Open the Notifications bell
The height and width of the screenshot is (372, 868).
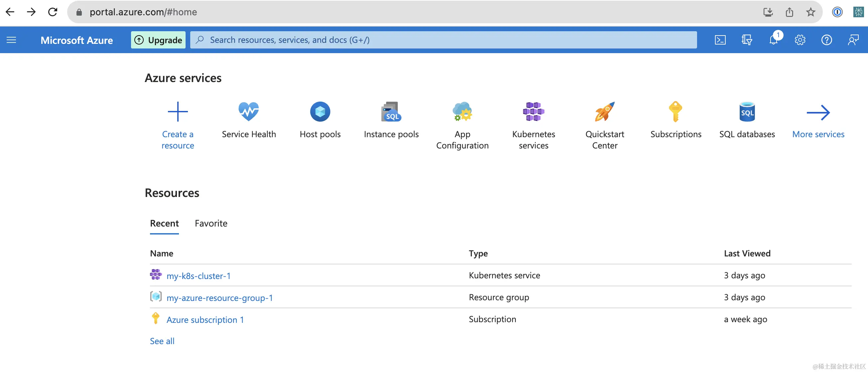773,40
